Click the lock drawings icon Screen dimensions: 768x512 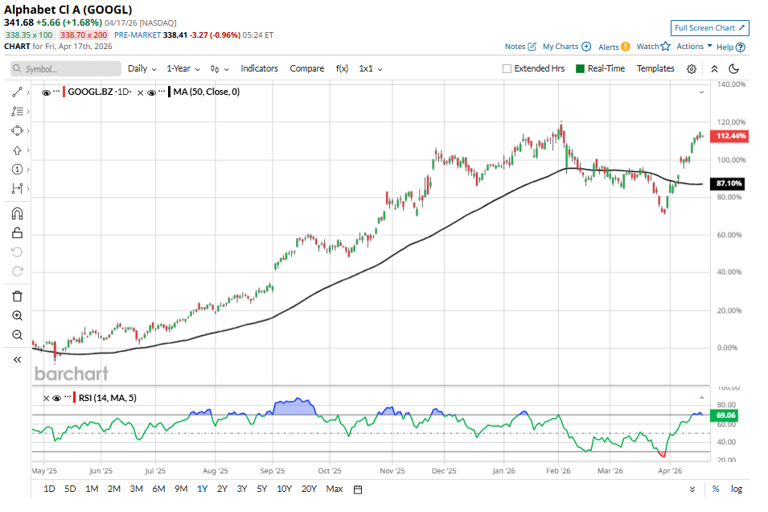point(17,233)
